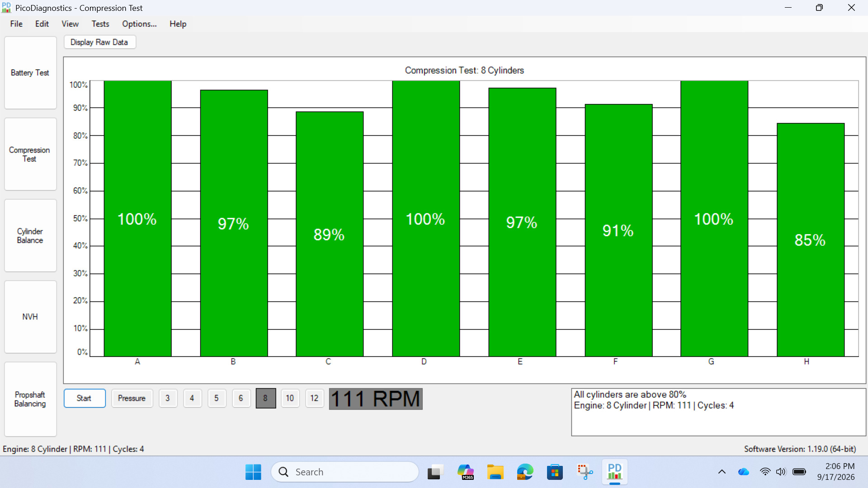
Task: Open the OneDrive tray icon
Action: click(x=744, y=472)
